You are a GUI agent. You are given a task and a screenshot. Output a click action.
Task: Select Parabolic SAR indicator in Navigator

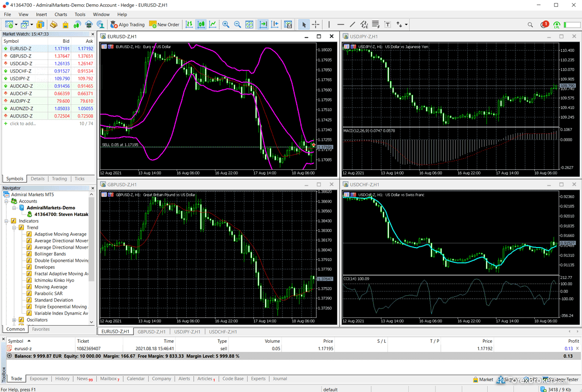(x=49, y=293)
